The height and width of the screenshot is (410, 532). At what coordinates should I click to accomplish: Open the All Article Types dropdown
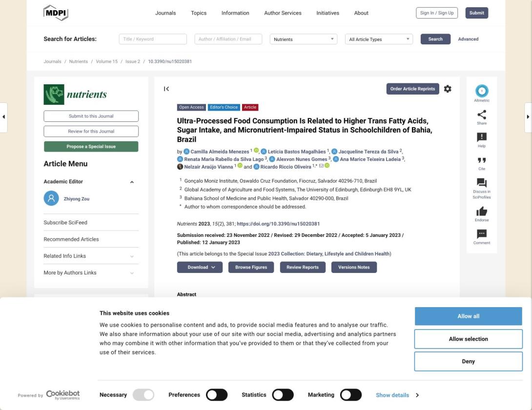click(x=379, y=39)
